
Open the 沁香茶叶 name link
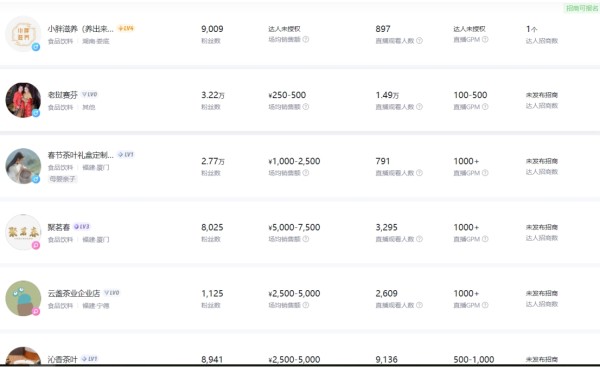click(x=62, y=359)
